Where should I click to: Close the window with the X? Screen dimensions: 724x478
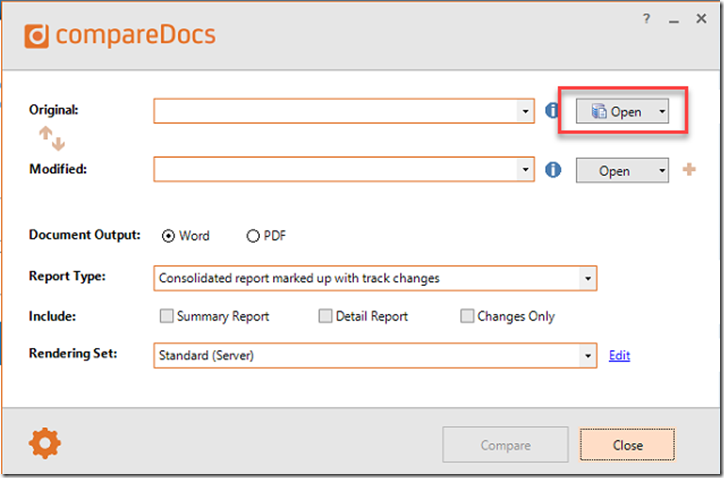(x=701, y=18)
